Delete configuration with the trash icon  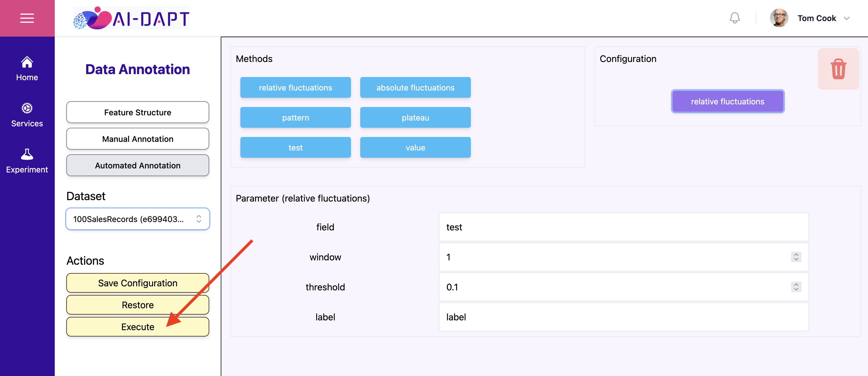(838, 69)
